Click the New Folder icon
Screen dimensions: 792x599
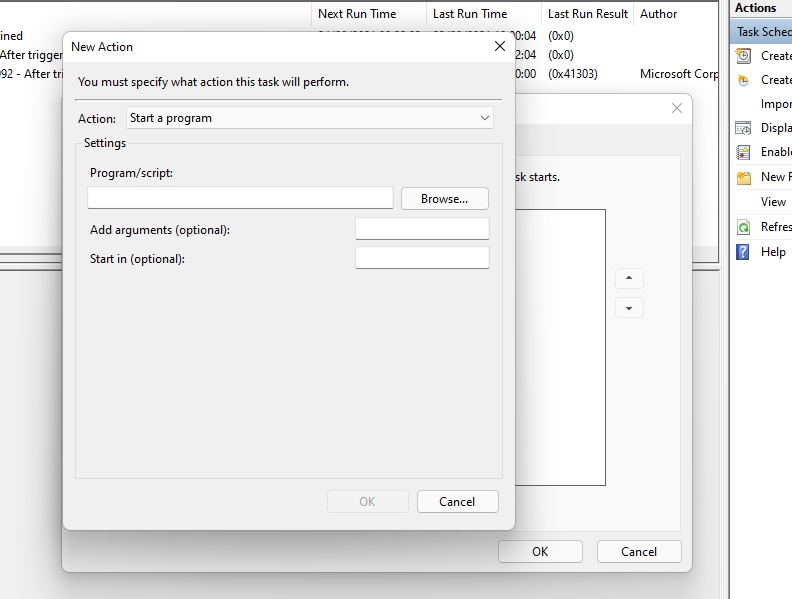743,177
